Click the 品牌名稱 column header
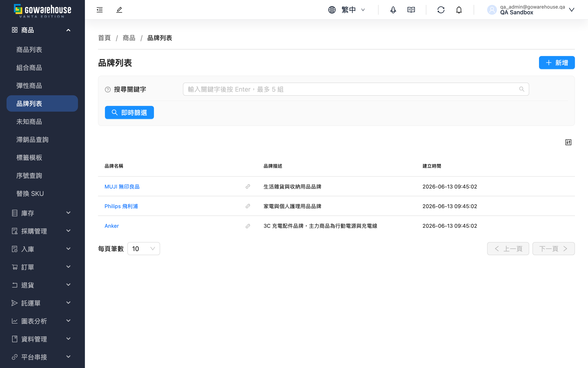588x368 pixels. coord(114,166)
